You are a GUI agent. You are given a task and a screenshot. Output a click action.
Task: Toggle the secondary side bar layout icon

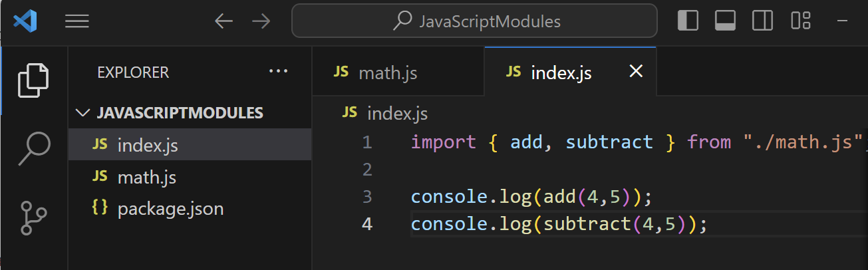click(762, 21)
